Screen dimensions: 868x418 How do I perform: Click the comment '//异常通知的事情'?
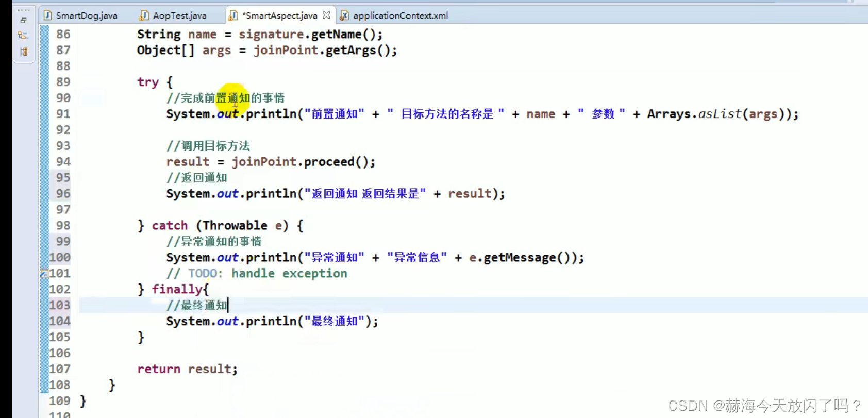(x=214, y=242)
